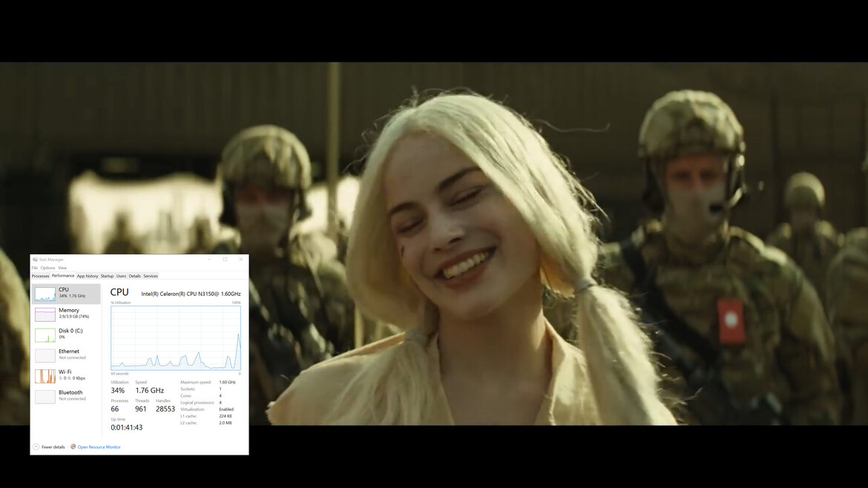Click the '2.0 MB' L2 cache value
Image resolution: width=868 pixels, height=488 pixels.
226,423
